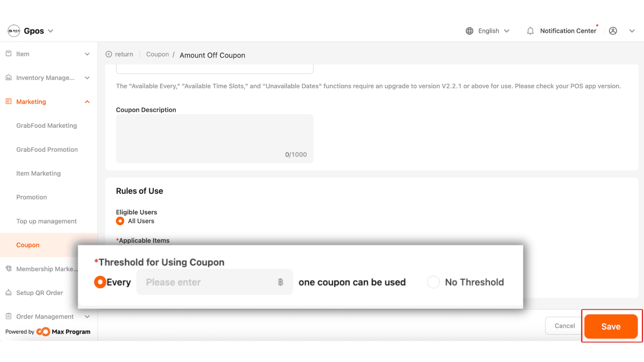This screenshot has width=644, height=362.
Task: Click the user account avatar icon
Action: pyautogui.click(x=613, y=31)
